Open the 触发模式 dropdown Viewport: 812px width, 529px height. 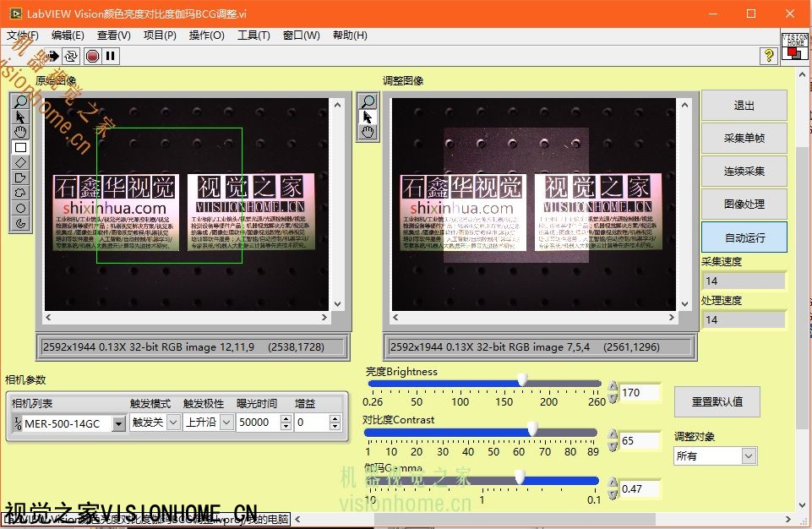tap(173, 422)
